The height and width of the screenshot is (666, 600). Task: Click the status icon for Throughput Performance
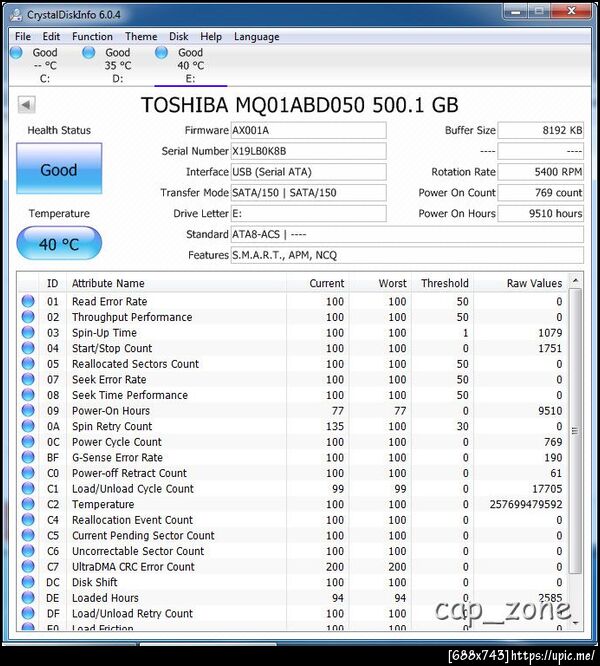(x=28, y=317)
